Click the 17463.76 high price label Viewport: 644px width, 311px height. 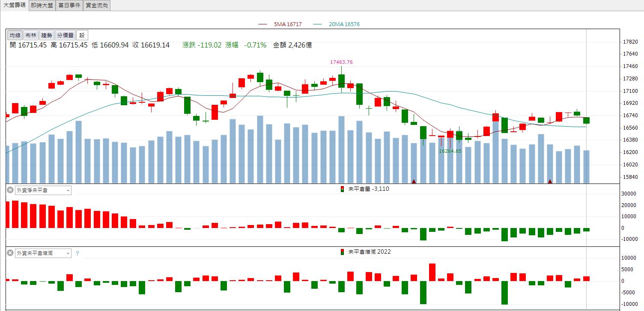[341, 62]
